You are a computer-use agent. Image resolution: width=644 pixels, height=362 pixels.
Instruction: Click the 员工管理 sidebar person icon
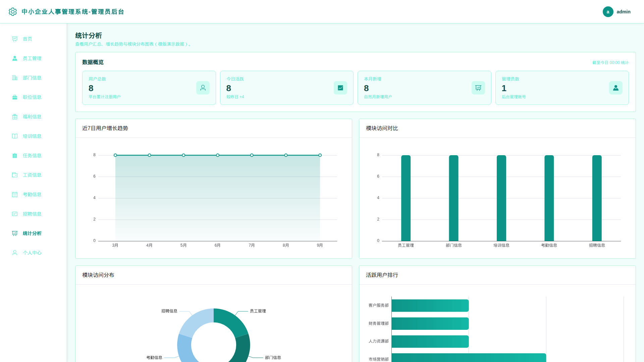[x=15, y=58]
